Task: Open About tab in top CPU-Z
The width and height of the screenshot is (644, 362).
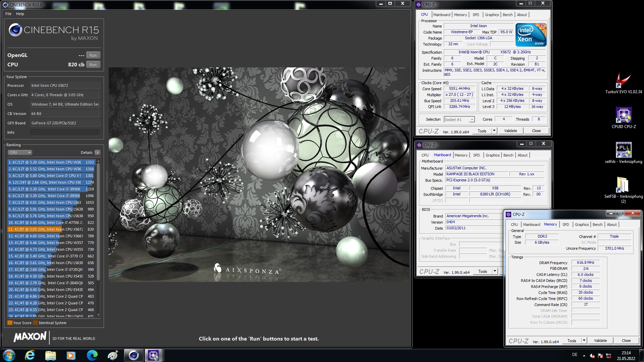Action: coord(522,15)
